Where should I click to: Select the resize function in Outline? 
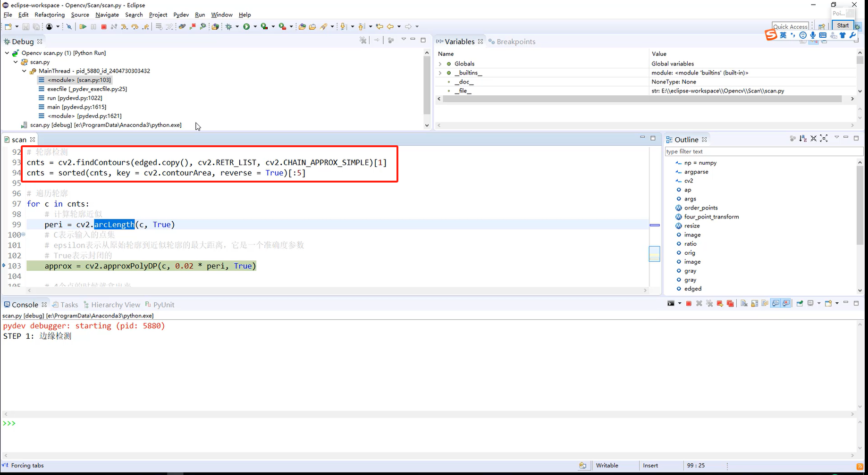[x=692, y=226]
